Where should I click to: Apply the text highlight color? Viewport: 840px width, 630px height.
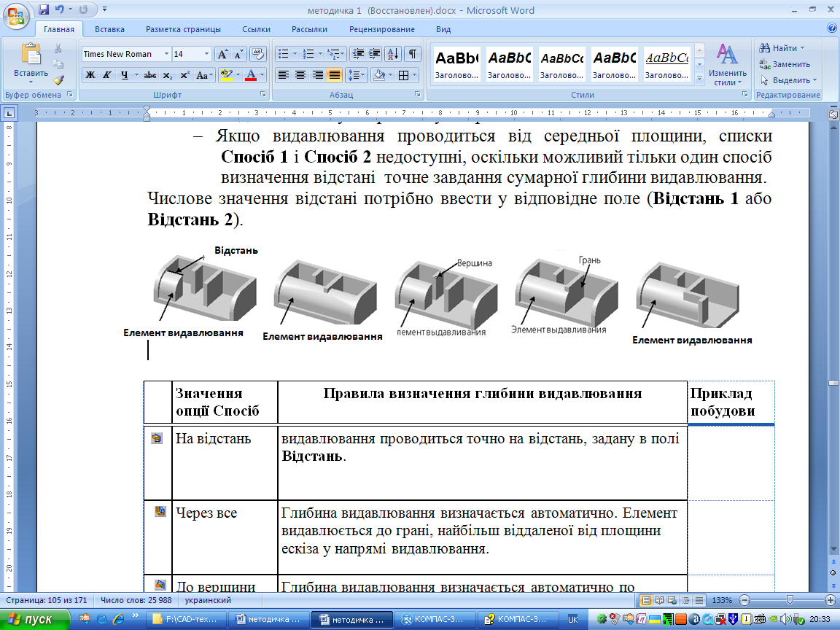(x=226, y=75)
